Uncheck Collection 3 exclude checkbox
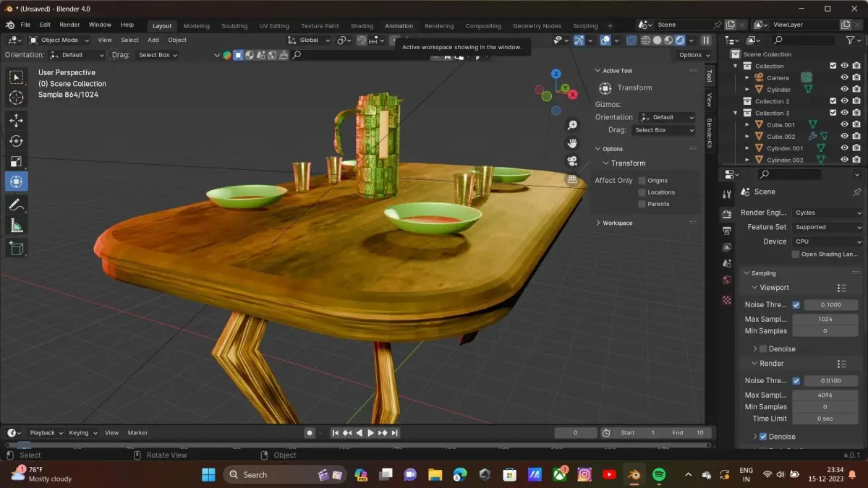 (833, 113)
